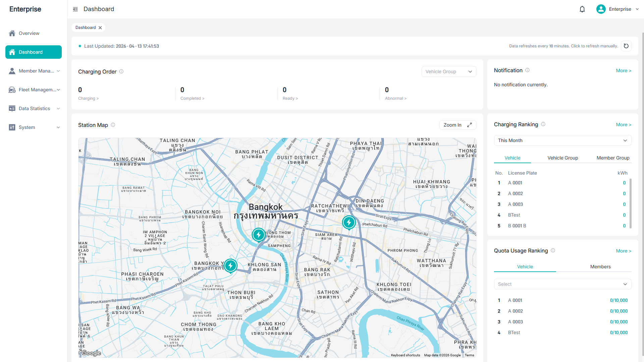This screenshot has height=362, width=644.
Task: Open This Month period dropdown
Action: tap(562, 140)
